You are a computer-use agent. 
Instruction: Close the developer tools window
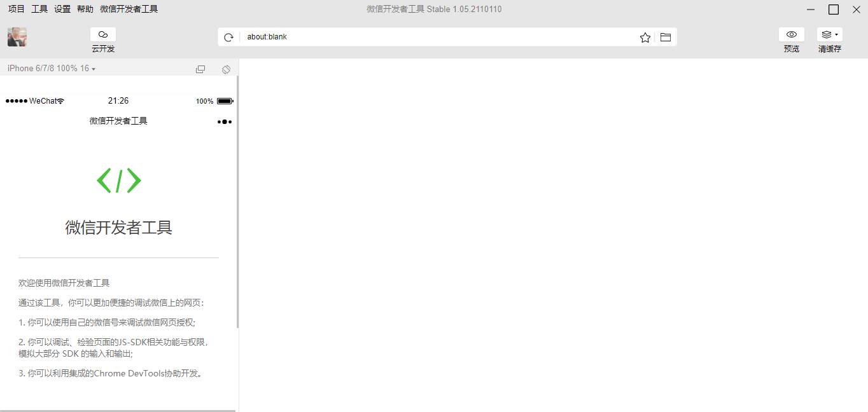[x=857, y=10]
